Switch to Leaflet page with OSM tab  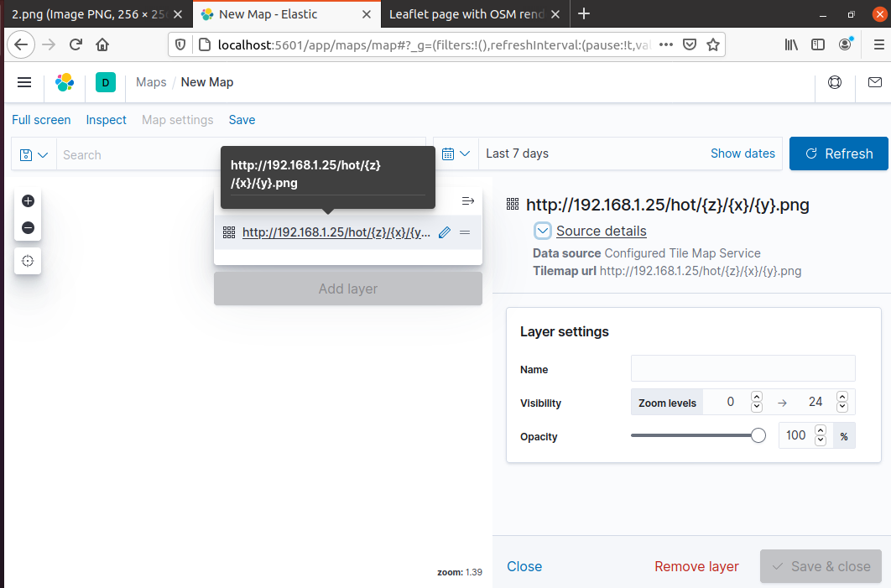coord(466,14)
